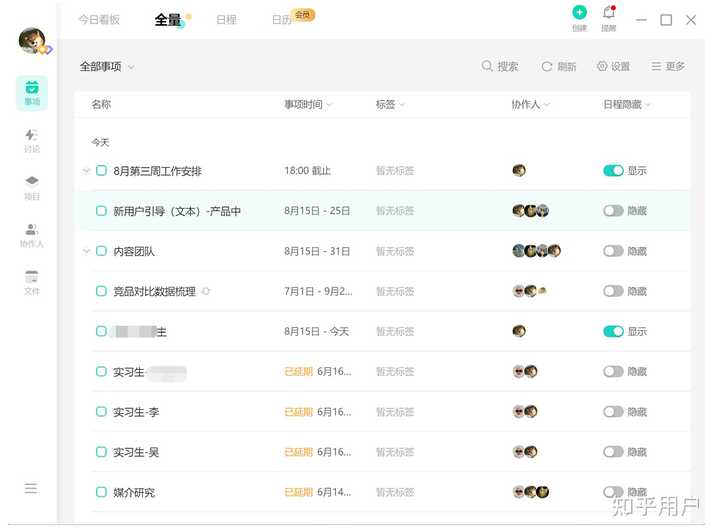Image resolution: width=720 pixels, height=531 pixels.
Task: Switch to the 日程 tab
Action: [x=226, y=19]
